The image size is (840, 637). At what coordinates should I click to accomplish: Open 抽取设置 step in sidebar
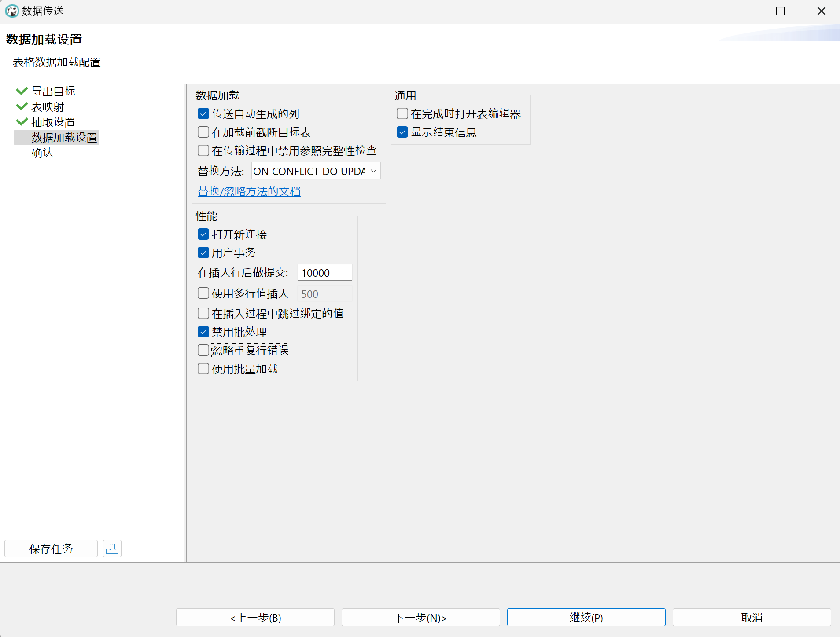[53, 122]
